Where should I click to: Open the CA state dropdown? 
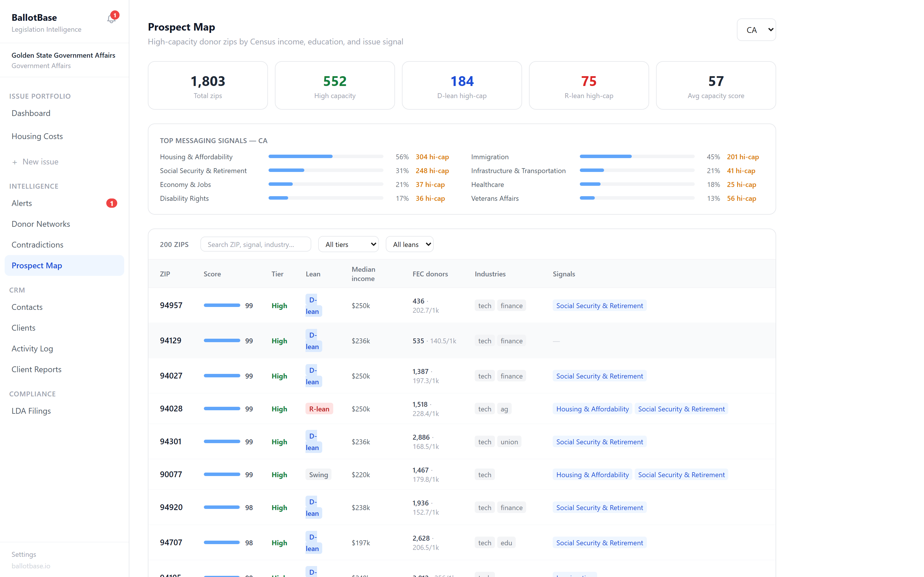pos(756,30)
